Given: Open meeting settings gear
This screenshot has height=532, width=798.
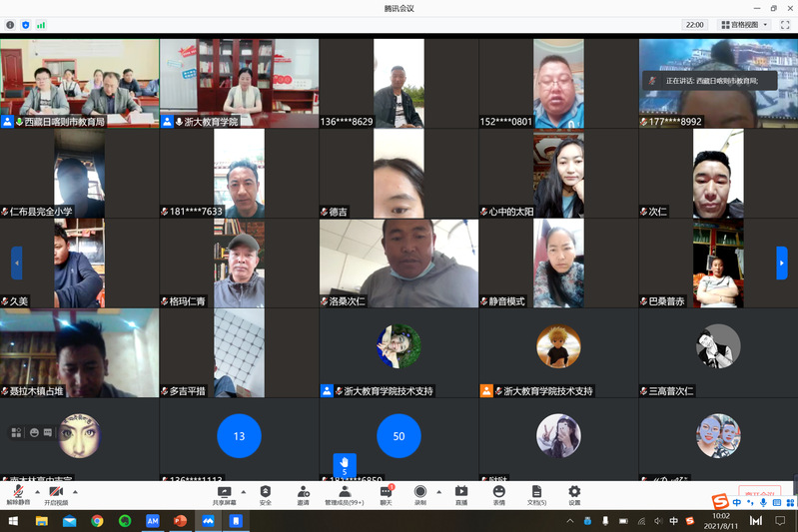Looking at the screenshot, I should [x=574, y=492].
